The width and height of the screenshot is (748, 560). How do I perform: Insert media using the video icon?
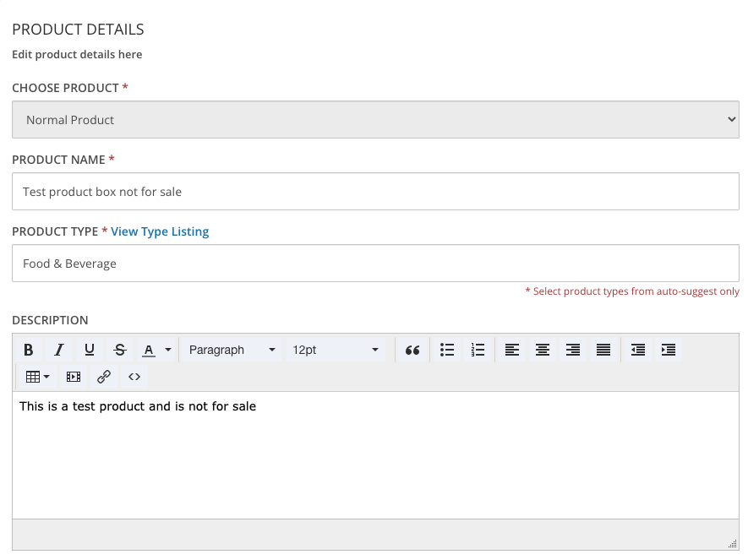(x=74, y=377)
